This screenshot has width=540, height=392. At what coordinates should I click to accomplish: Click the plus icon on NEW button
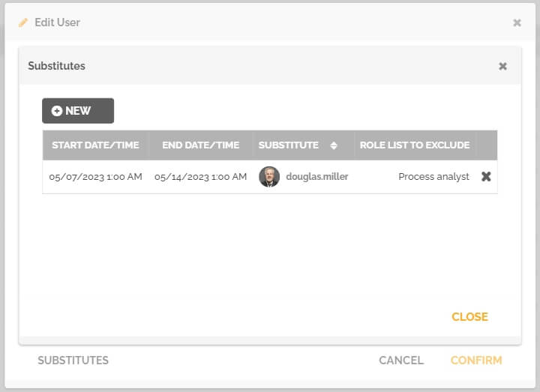pos(57,111)
